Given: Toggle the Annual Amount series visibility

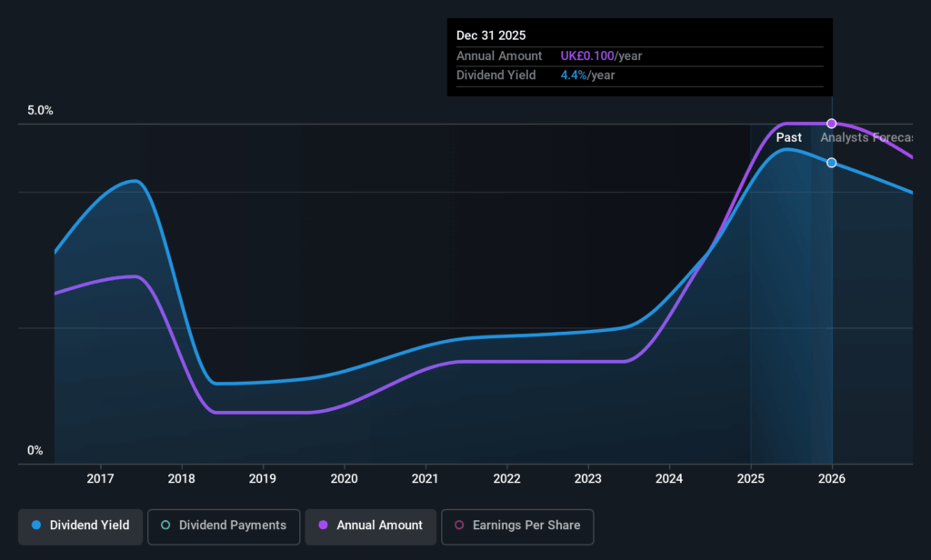Looking at the screenshot, I should pos(370,525).
